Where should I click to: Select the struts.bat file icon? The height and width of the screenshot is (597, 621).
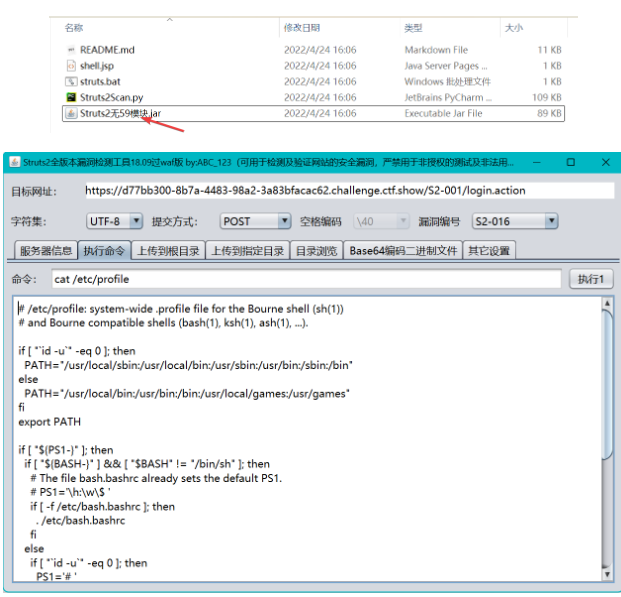click(71, 82)
